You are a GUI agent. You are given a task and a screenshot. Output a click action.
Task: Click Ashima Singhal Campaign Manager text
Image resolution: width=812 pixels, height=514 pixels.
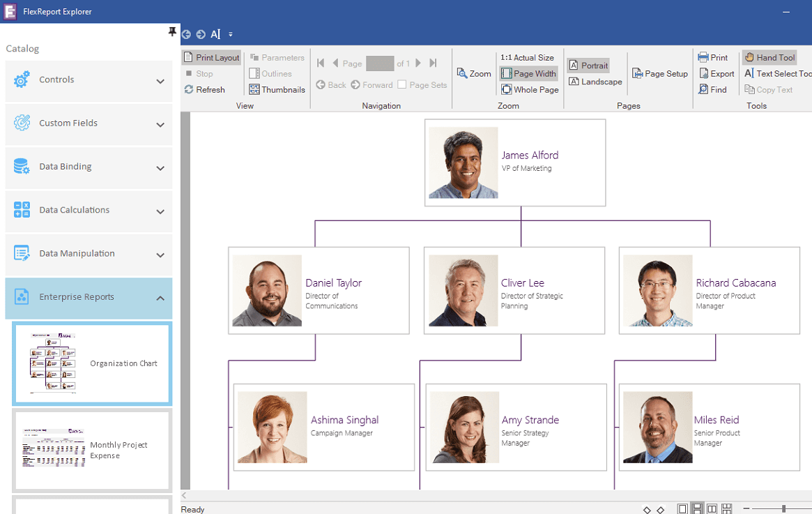(x=342, y=433)
